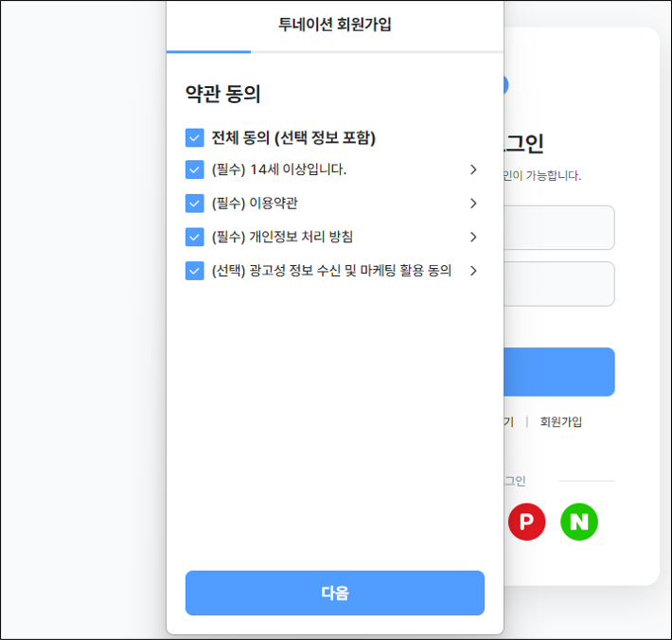Click the (필수) 이용약관 text

[x=255, y=204]
